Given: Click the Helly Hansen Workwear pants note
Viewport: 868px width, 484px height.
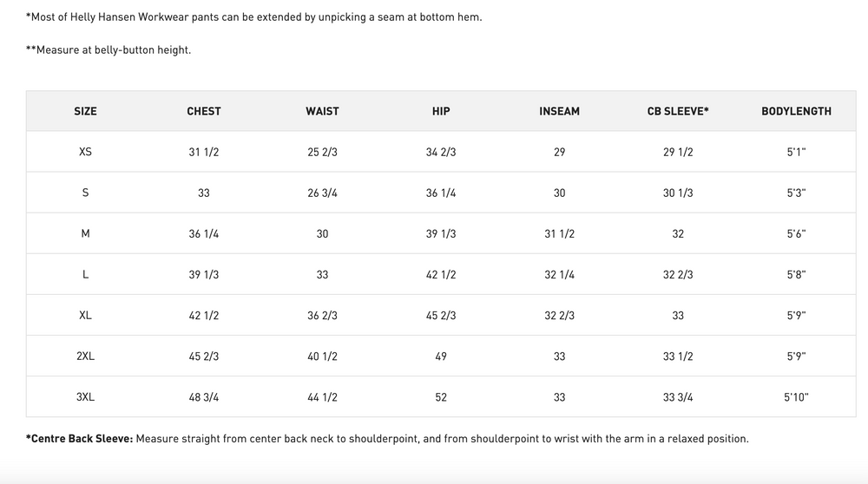Looking at the screenshot, I should 254,17.
